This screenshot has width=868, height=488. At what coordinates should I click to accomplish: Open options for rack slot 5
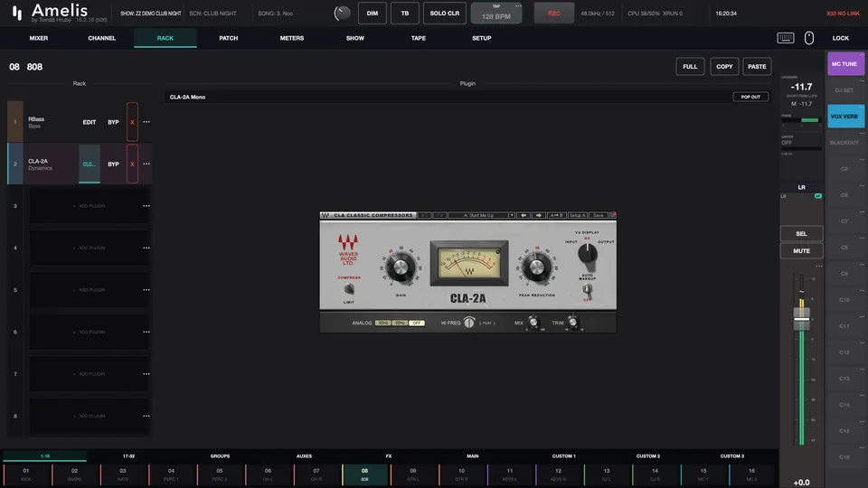point(146,290)
